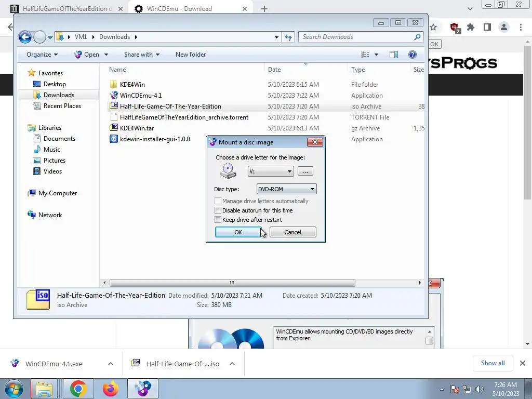532x399 pixels.
Task: Open a new Chrome tab
Action: click(264, 9)
